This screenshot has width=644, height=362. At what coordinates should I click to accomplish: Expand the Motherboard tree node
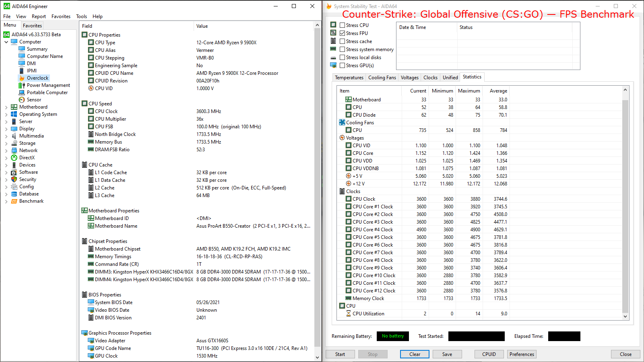[x=6, y=107]
